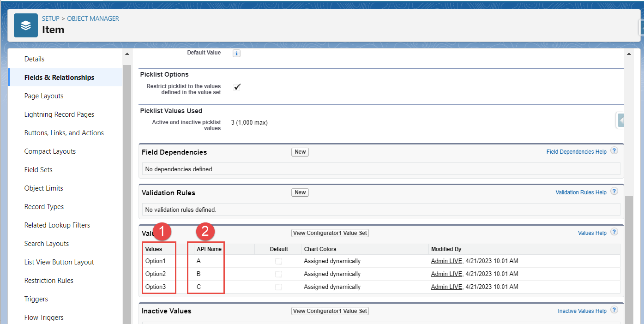Click the Object Manager layers icon
Image resolution: width=644 pixels, height=324 pixels.
[26, 25]
